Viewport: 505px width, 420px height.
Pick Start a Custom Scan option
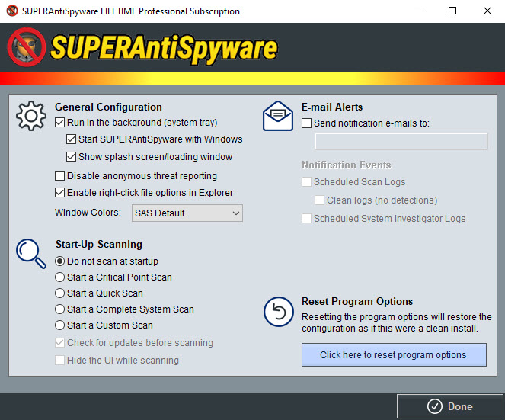click(59, 325)
